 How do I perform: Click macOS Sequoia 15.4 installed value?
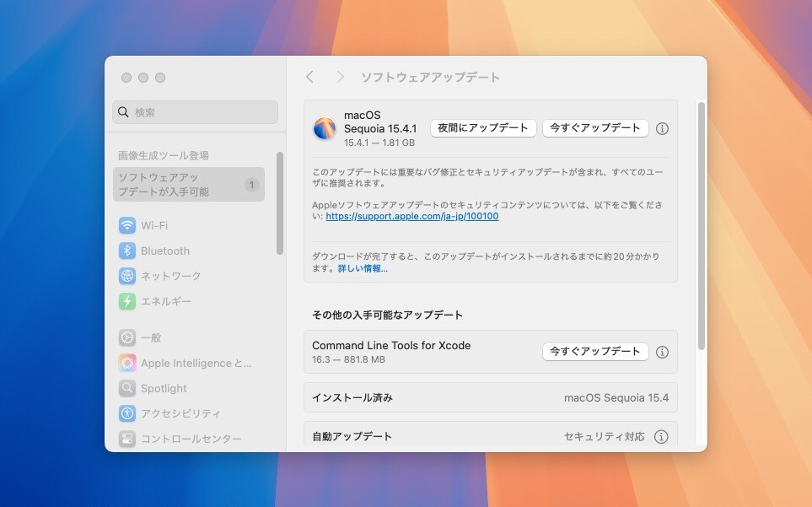click(616, 397)
